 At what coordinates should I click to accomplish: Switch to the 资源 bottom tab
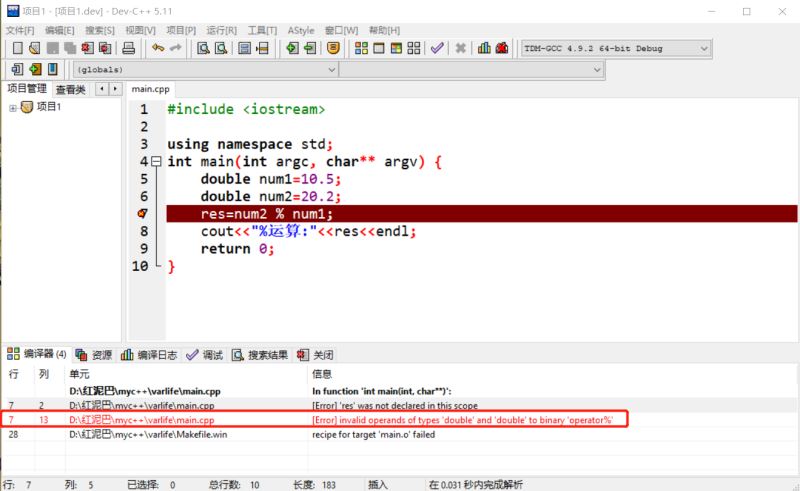(x=94, y=355)
